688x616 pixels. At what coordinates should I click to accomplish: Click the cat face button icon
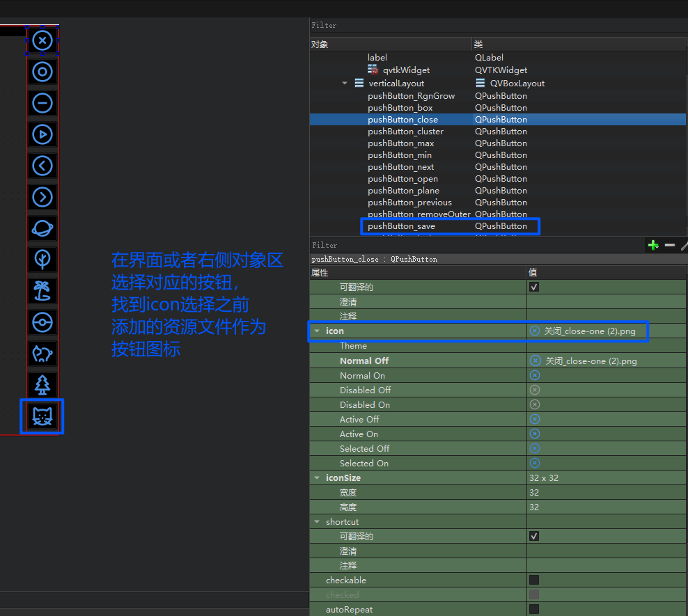(x=42, y=416)
